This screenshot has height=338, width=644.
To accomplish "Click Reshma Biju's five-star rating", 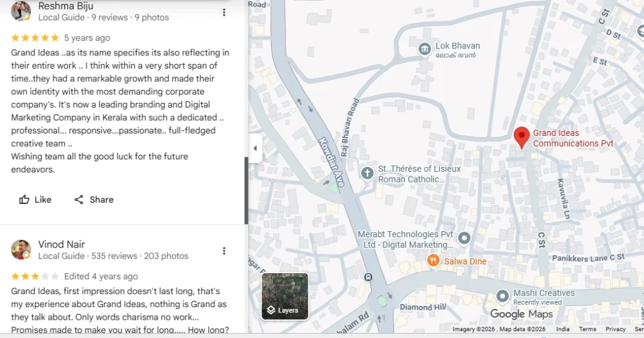I will pos(35,38).
